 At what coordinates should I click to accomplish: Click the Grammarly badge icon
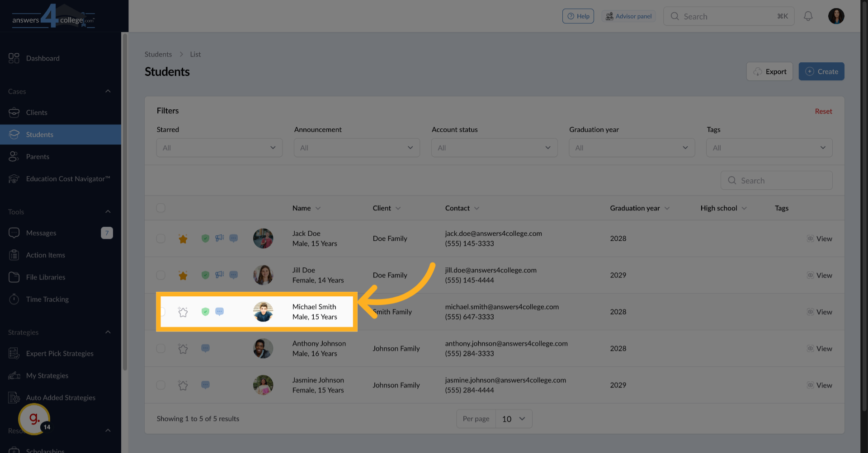click(x=34, y=419)
